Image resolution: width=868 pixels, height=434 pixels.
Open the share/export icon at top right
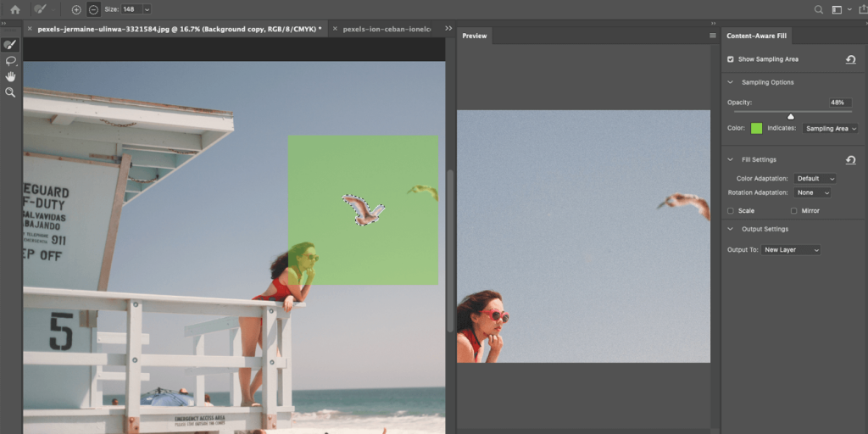point(863,9)
